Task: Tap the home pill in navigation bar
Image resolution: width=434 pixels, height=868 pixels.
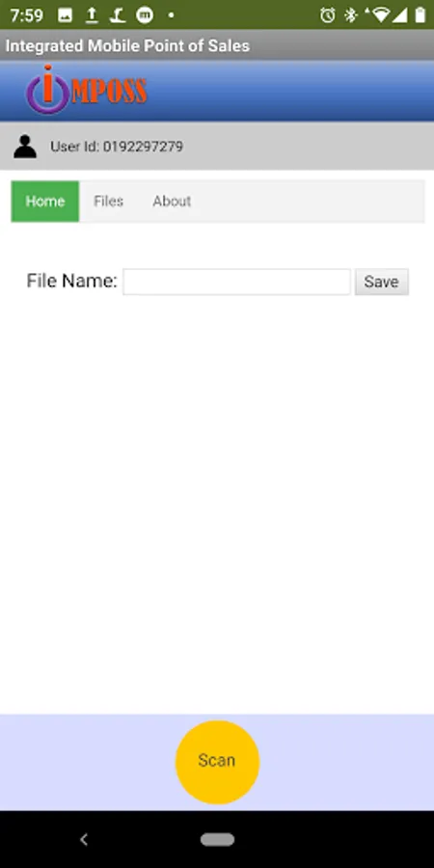Action: click(217, 840)
